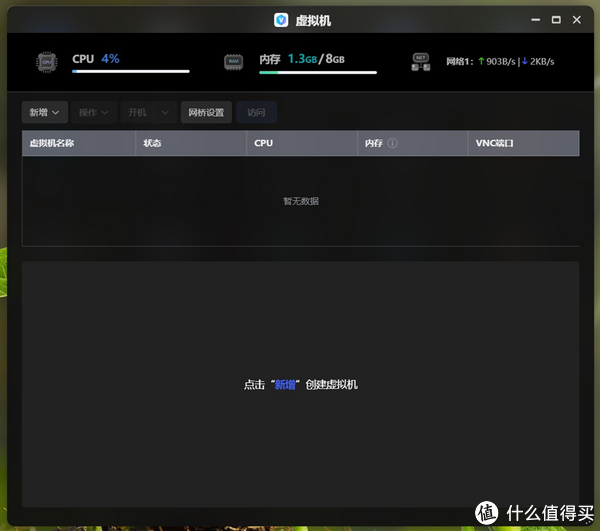Image resolution: width=600 pixels, height=531 pixels.
Task: Click the 1.3GB/8GB memory value
Action: point(316,59)
